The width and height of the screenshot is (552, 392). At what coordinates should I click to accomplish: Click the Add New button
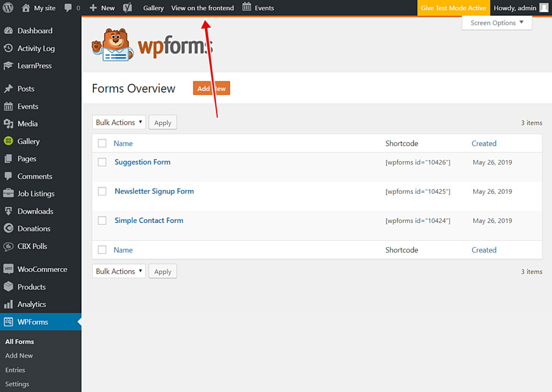(211, 88)
